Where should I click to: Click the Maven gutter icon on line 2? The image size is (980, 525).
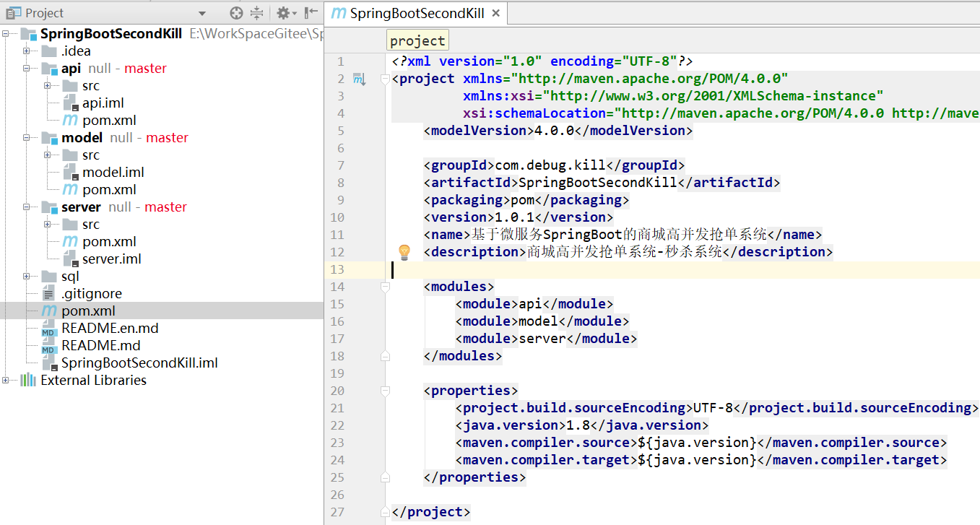click(x=359, y=79)
